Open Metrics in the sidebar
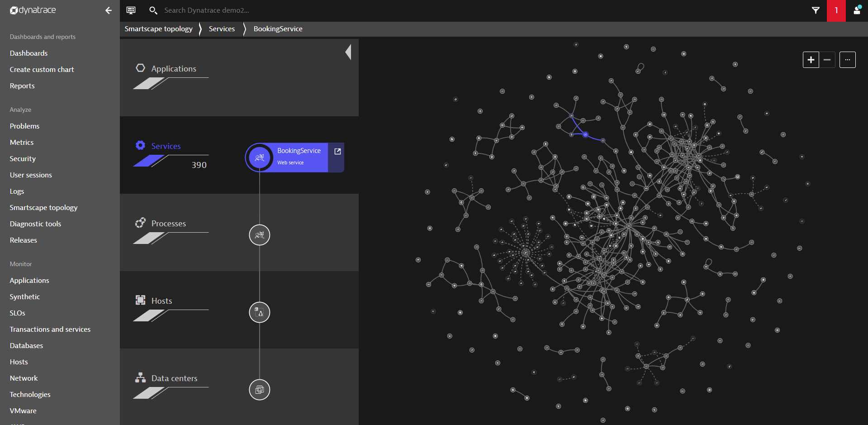Screen dimensions: 868x425 [x=22, y=143]
